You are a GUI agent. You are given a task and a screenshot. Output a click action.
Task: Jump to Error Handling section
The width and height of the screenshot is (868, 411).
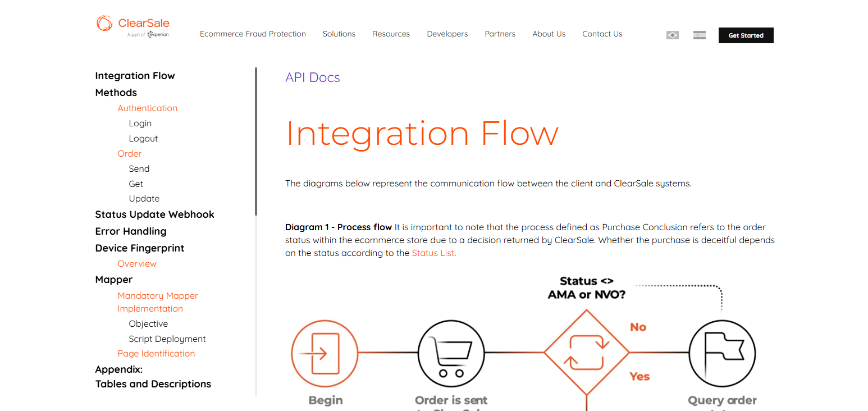coord(131,231)
